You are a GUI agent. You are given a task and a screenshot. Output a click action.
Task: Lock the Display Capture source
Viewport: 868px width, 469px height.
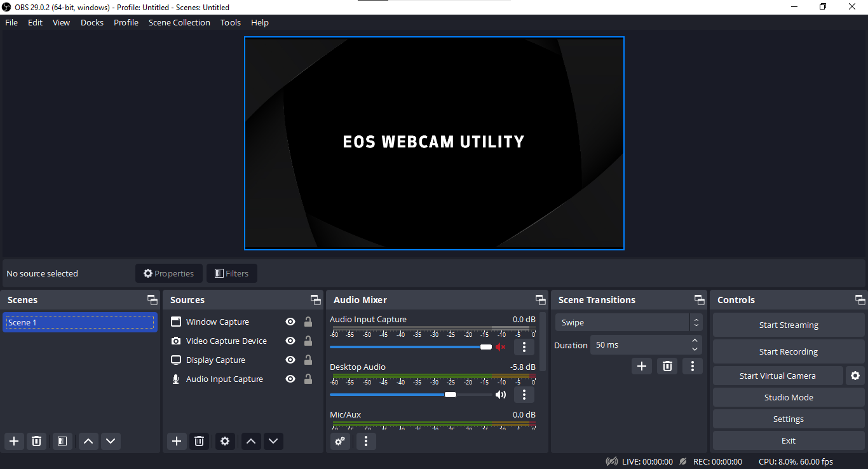(308, 360)
